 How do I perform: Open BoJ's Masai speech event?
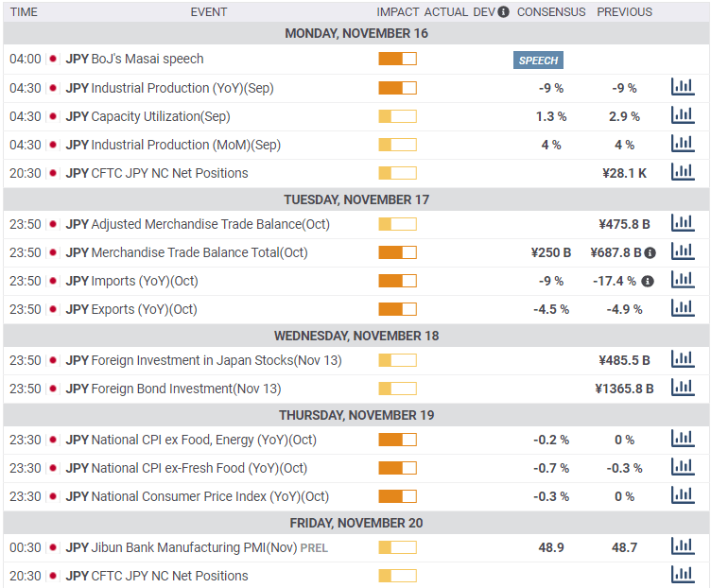coord(147,59)
